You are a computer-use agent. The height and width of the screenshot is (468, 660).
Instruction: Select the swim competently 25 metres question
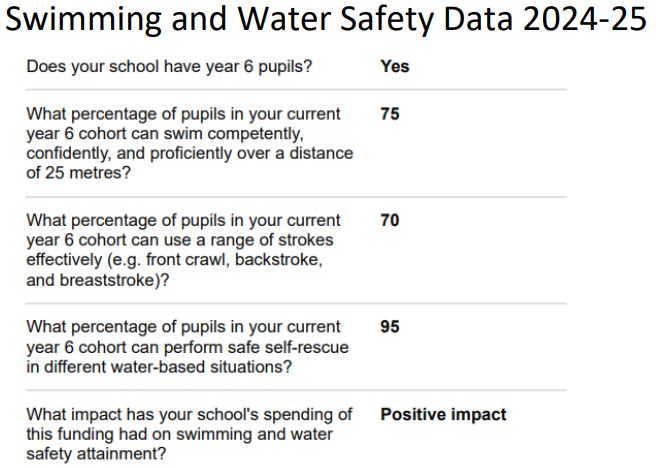[188, 143]
